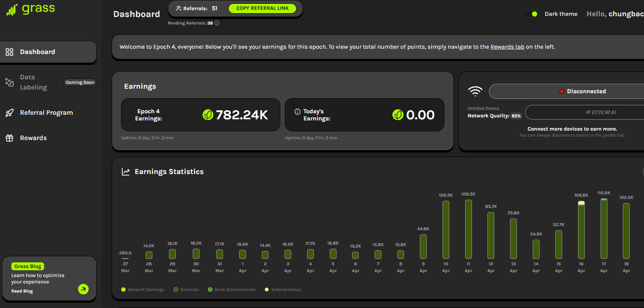Image resolution: width=644 pixels, height=308 pixels.
Task: Toggle the Network Earnings legend item
Action: pos(143,290)
